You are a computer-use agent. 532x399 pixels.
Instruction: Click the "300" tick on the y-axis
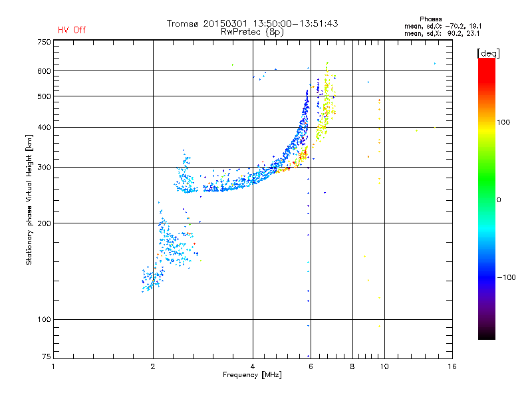44,167
